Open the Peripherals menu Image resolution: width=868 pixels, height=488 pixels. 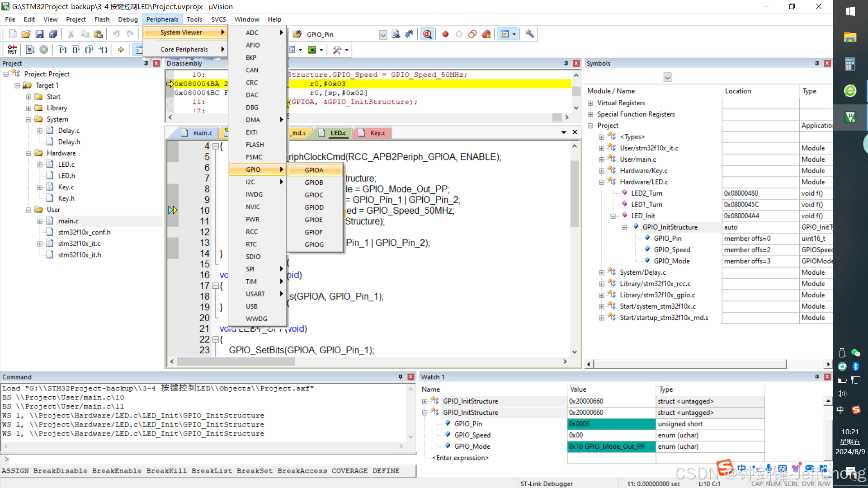click(161, 19)
